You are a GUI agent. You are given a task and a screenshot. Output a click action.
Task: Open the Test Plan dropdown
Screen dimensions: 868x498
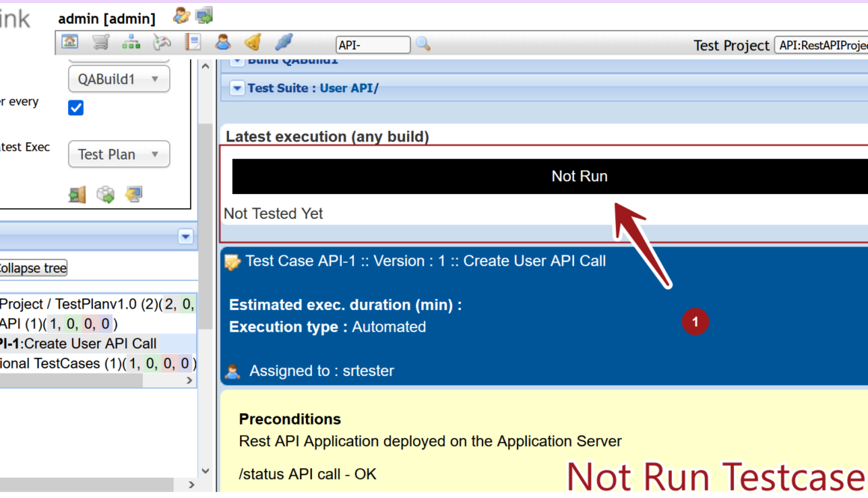(x=118, y=154)
